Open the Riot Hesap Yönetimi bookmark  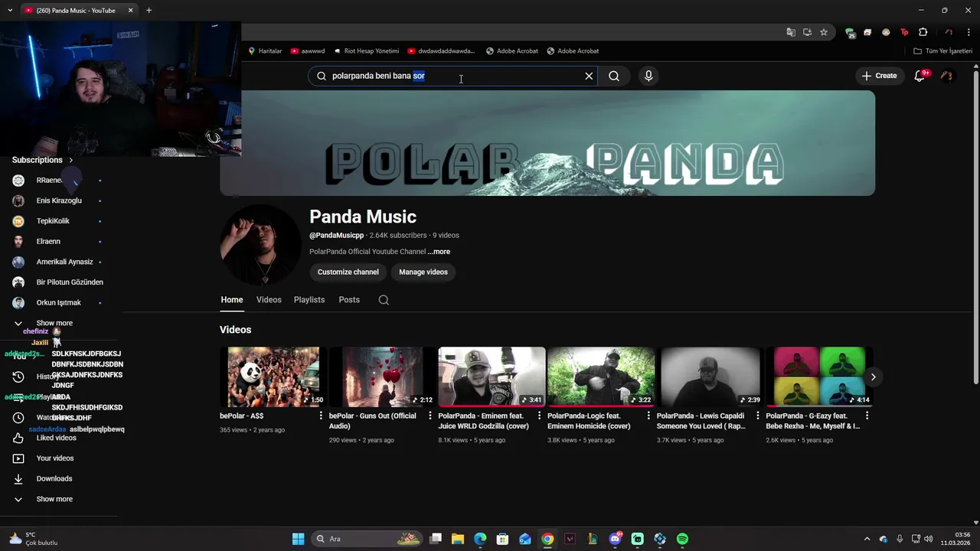(x=366, y=51)
